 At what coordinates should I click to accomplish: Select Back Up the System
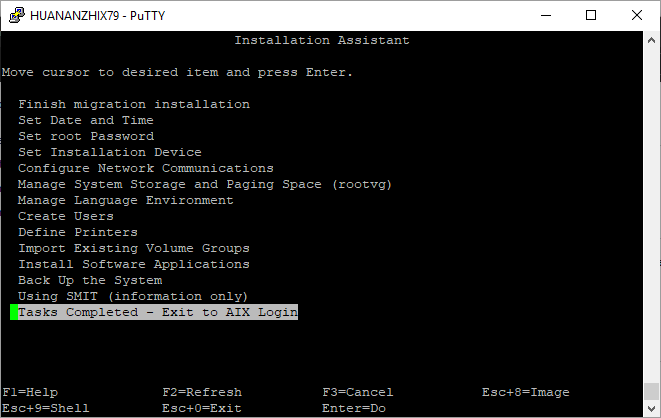(x=90, y=280)
